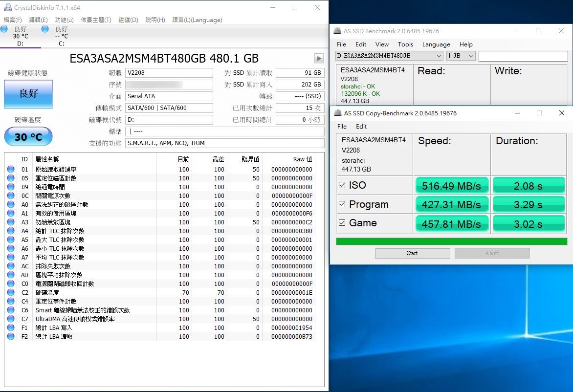573x392 pixels.
Task: Open File menu in AS SSD Copy-Benchmark
Action: (342, 127)
